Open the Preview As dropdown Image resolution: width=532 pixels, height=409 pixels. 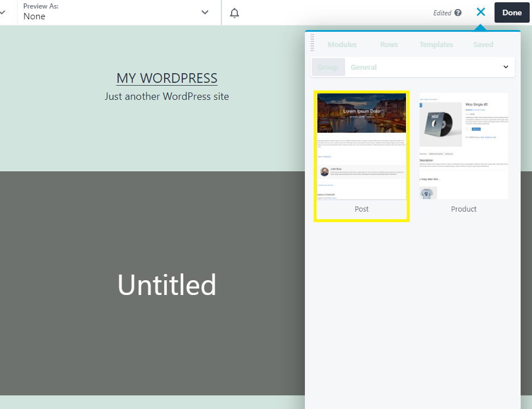204,12
